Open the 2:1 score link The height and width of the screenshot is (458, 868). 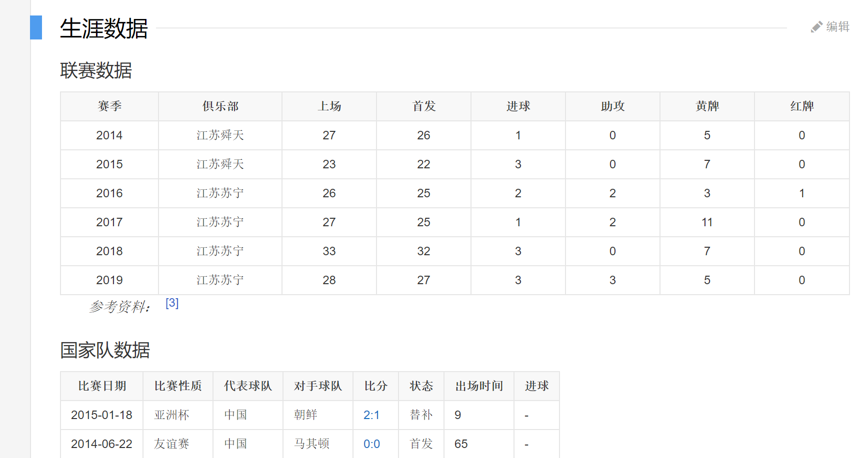point(371,415)
